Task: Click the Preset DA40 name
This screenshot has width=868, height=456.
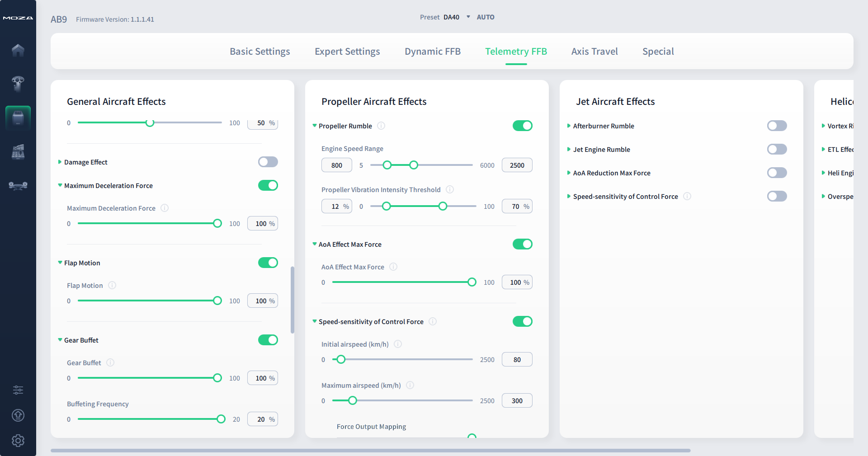Action: coord(451,17)
